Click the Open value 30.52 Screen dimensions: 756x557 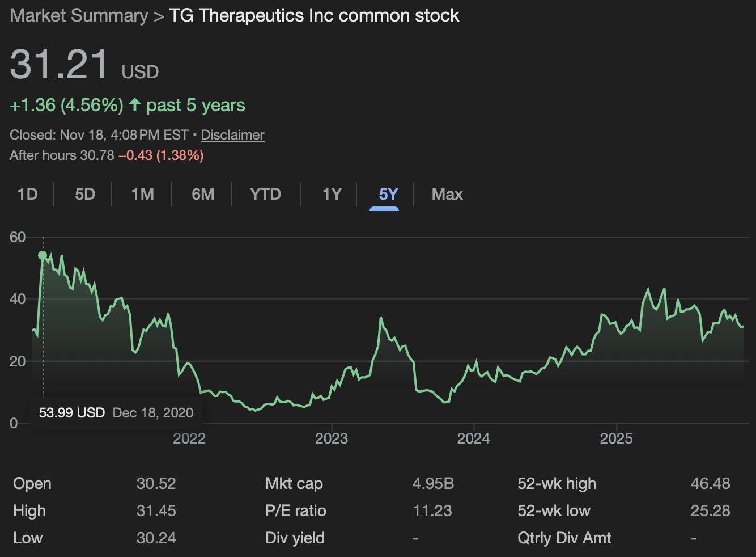(x=156, y=484)
